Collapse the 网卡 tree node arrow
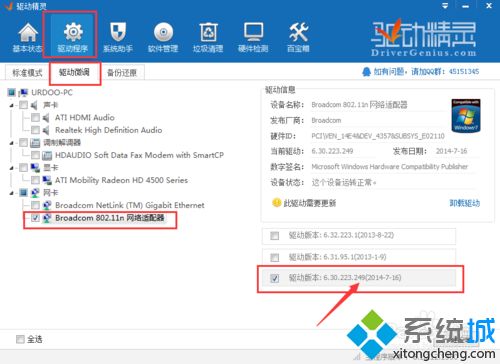The height and width of the screenshot is (364, 500). 12,193
